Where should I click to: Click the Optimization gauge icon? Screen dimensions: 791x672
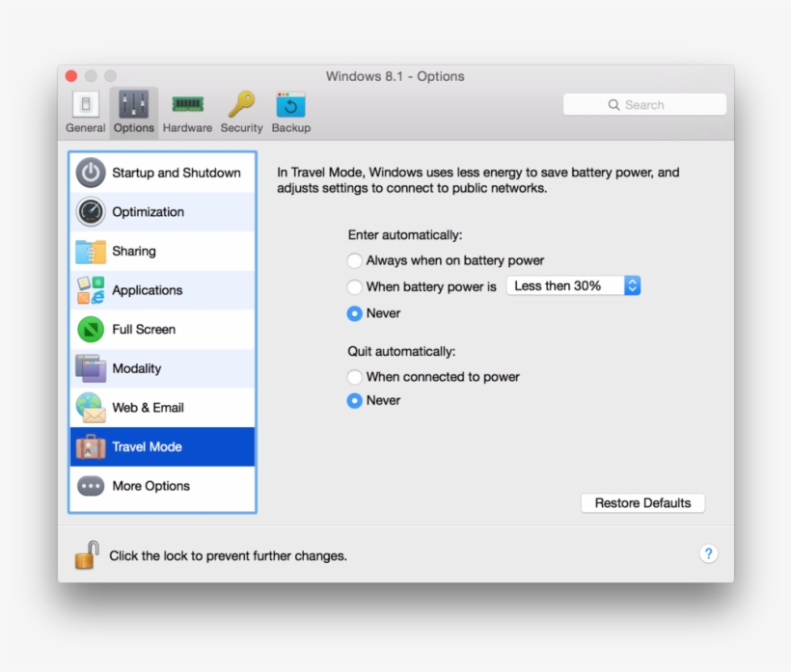[91, 212]
